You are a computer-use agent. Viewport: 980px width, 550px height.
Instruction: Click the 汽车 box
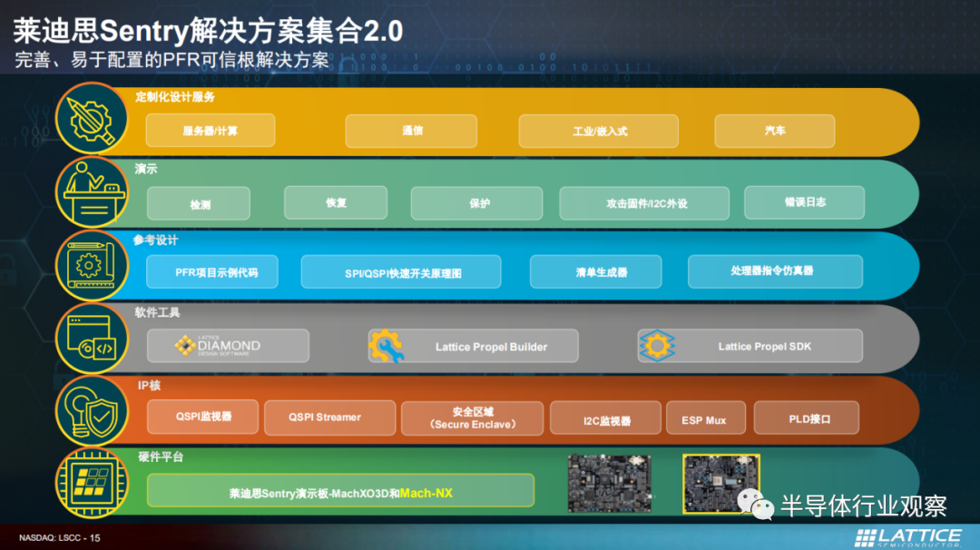[x=775, y=131]
